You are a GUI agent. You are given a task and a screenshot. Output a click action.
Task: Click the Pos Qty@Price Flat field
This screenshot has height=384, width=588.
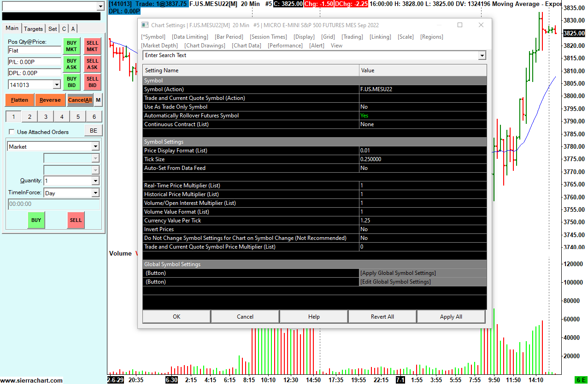point(34,51)
